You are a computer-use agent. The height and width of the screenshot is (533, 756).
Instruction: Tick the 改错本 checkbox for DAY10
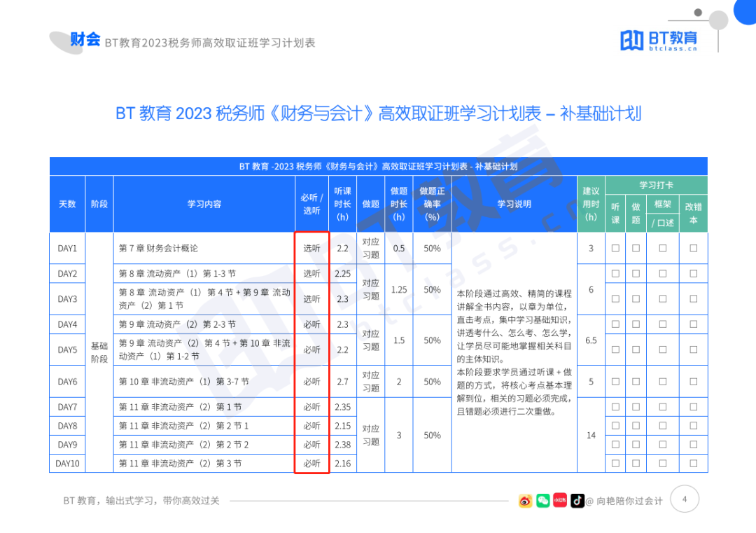(x=692, y=463)
